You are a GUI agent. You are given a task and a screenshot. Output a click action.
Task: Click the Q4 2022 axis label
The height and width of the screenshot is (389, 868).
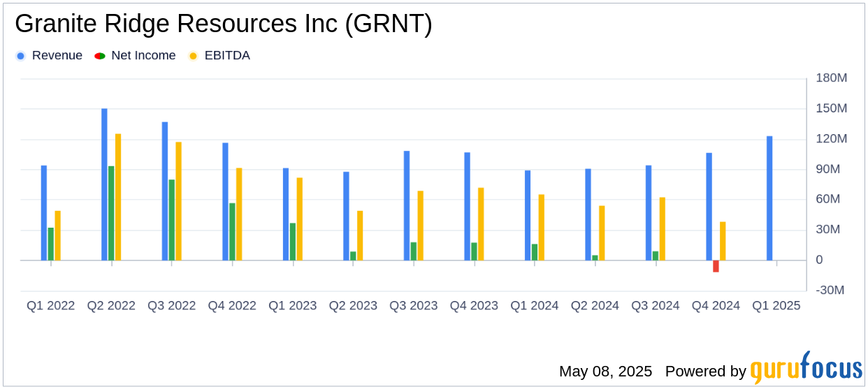(x=232, y=306)
